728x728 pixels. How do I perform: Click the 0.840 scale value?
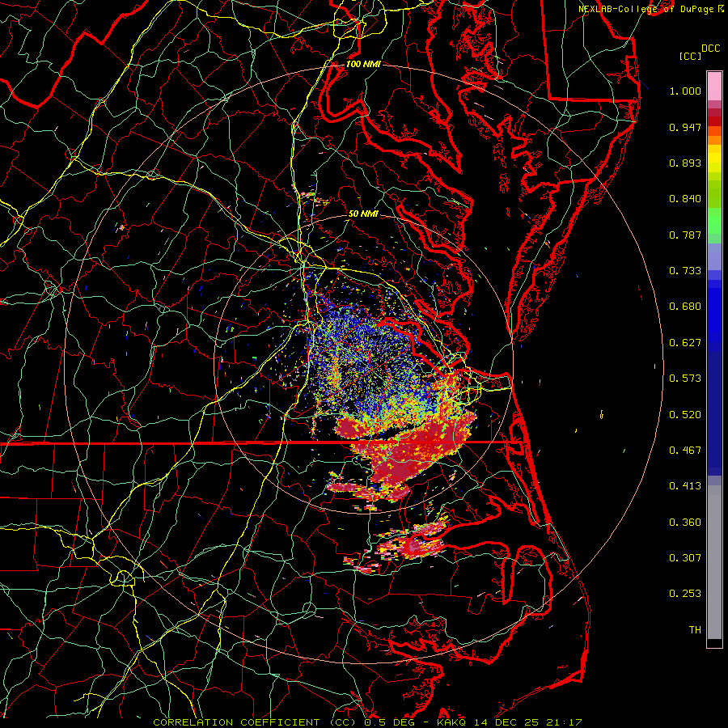pyautogui.click(x=685, y=199)
